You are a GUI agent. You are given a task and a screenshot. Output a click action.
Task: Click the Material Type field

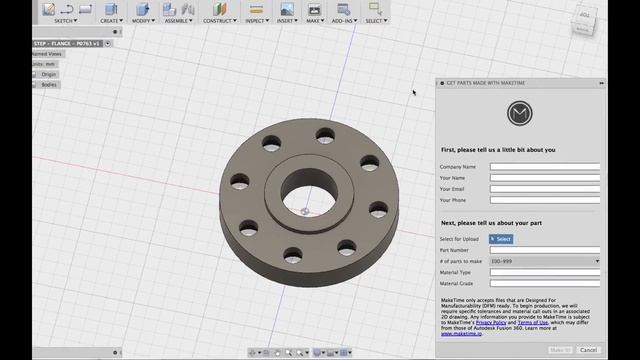(545, 272)
